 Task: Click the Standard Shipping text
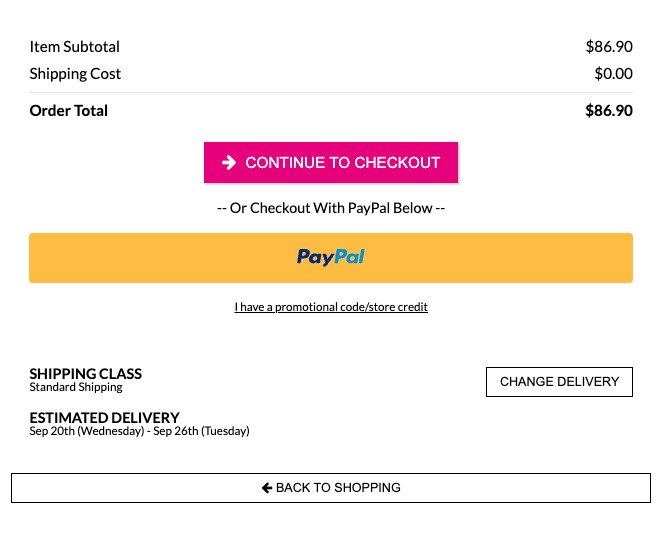[76, 387]
